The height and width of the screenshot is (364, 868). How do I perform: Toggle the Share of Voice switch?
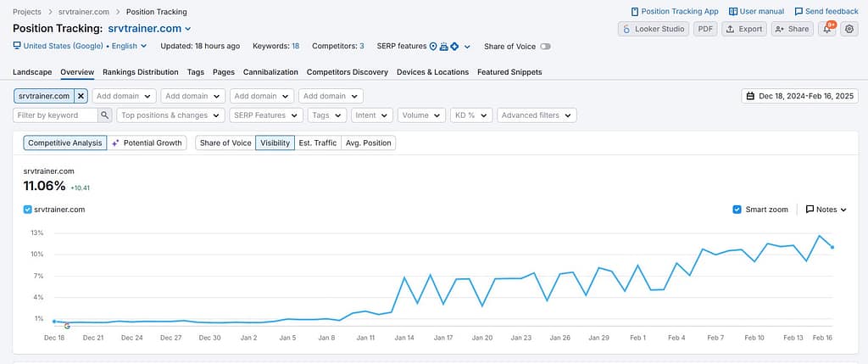tap(545, 47)
